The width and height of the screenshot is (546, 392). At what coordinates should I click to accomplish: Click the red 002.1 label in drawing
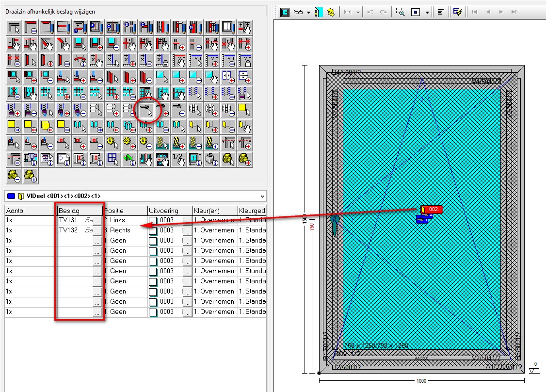(432, 210)
